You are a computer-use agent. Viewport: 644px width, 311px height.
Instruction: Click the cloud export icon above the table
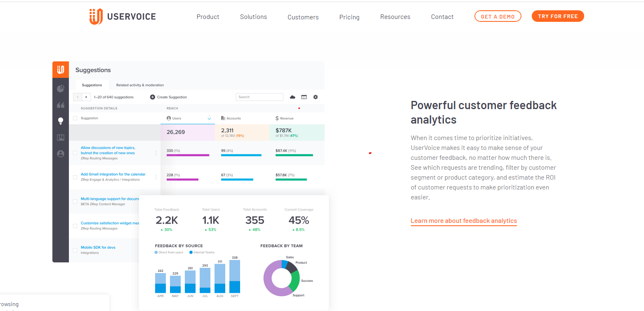pyautogui.click(x=293, y=97)
